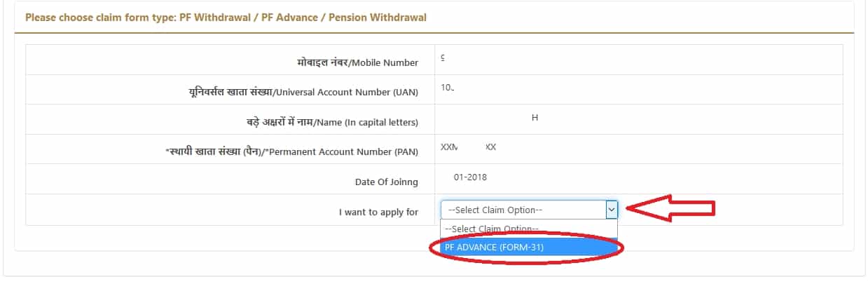Click the English 'Mobile Number' label text

(385, 63)
